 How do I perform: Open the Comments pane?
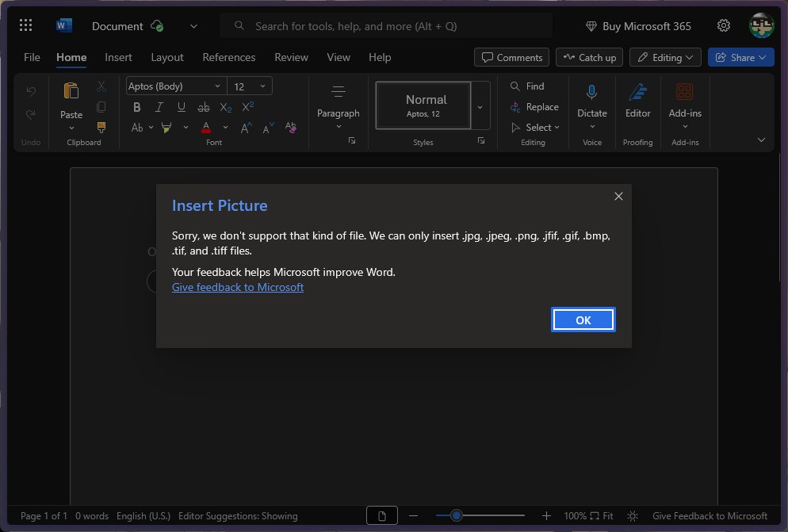511,57
